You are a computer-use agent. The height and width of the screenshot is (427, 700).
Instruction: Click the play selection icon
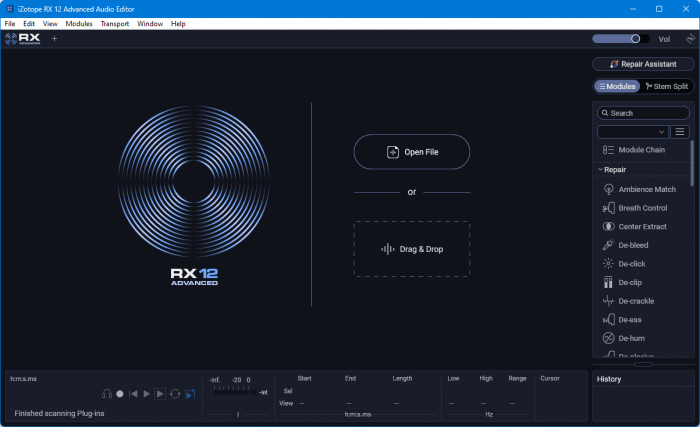click(160, 394)
